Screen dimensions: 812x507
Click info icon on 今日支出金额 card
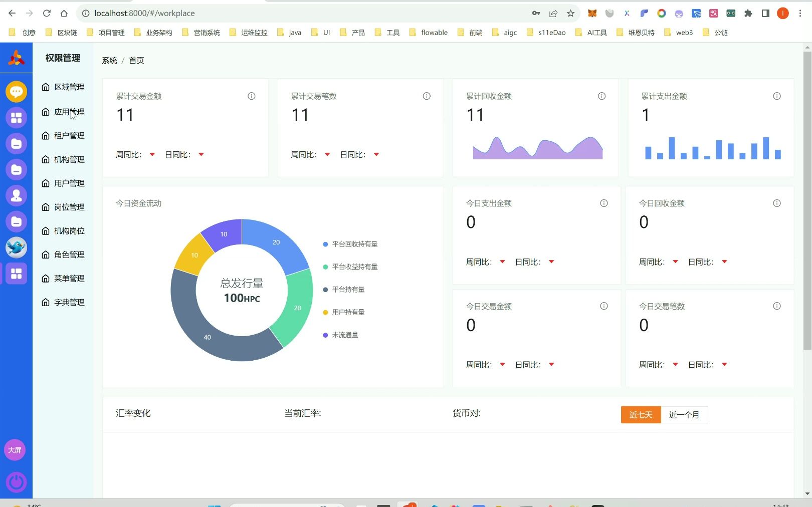[x=604, y=203]
